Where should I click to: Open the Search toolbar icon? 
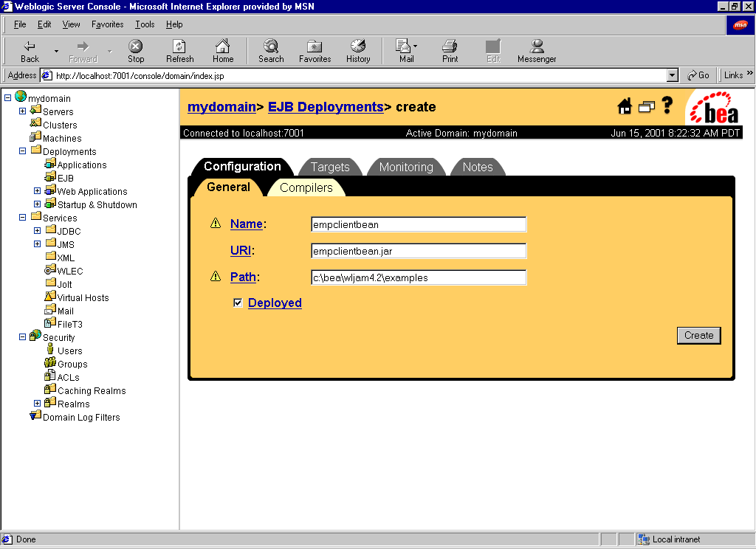[271, 51]
